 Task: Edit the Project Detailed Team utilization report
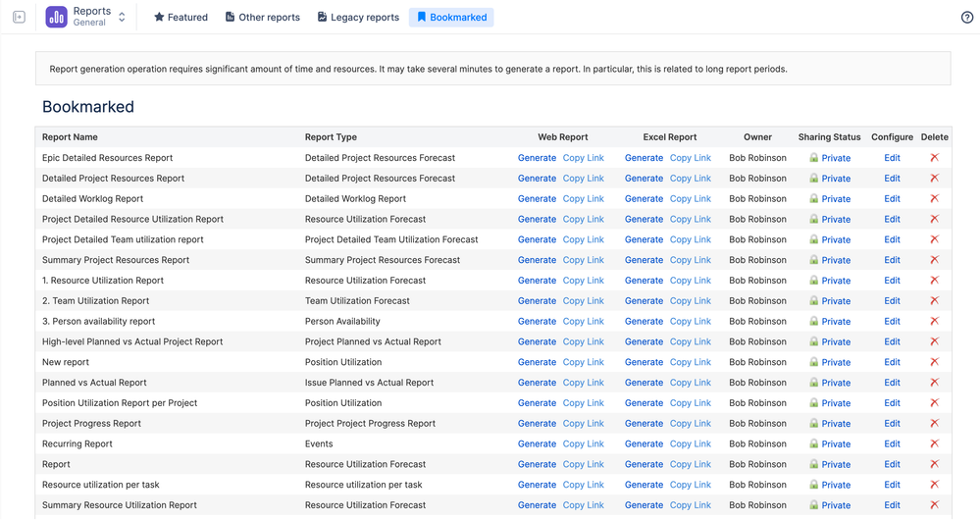(892, 239)
